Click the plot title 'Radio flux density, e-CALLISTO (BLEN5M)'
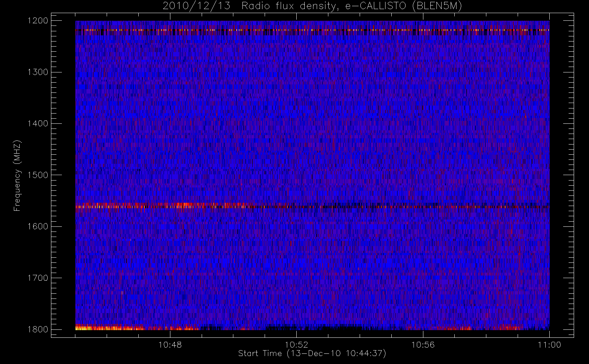The height and width of the screenshot is (364, 589). (x=352, y=6)
